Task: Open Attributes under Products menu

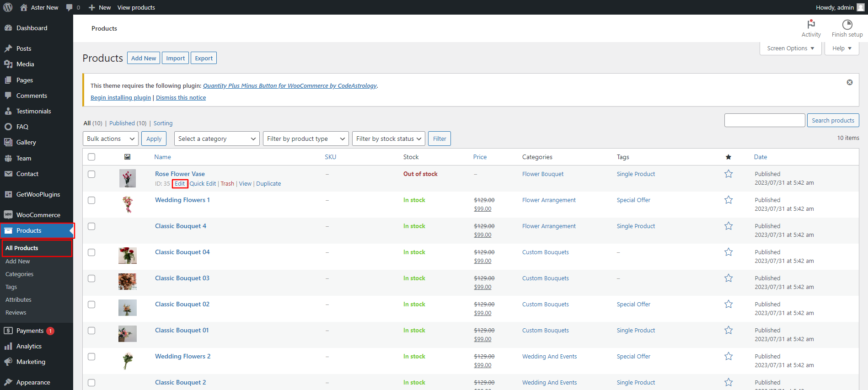Action: [18, 299]
